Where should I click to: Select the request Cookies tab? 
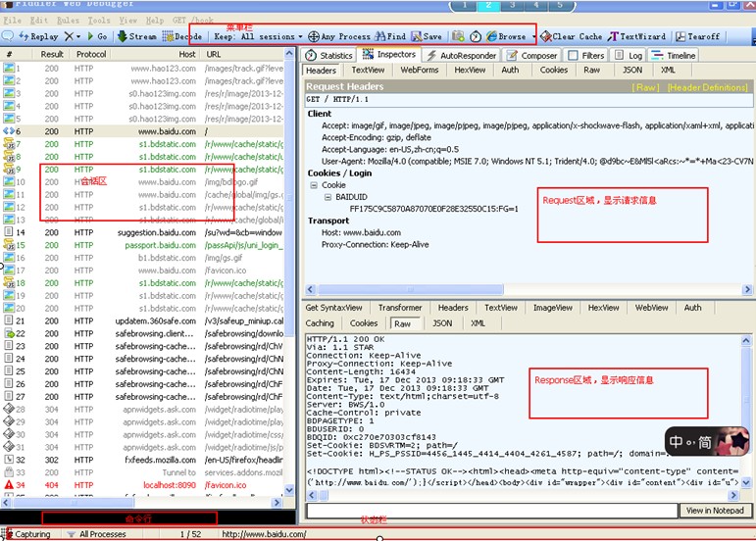(553, 70)
